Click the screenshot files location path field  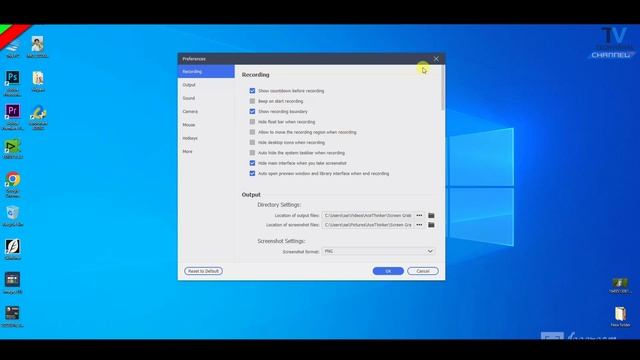(x=368, y=225)
